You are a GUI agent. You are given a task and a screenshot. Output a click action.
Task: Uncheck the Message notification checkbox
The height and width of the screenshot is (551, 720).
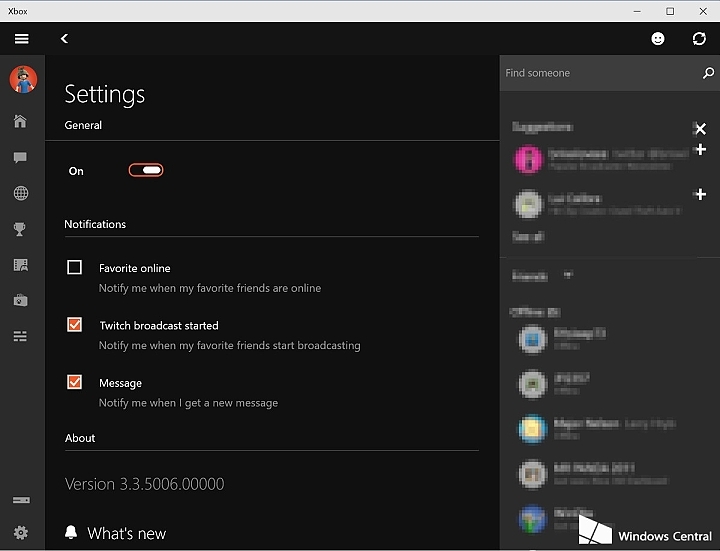coord(74,382)
